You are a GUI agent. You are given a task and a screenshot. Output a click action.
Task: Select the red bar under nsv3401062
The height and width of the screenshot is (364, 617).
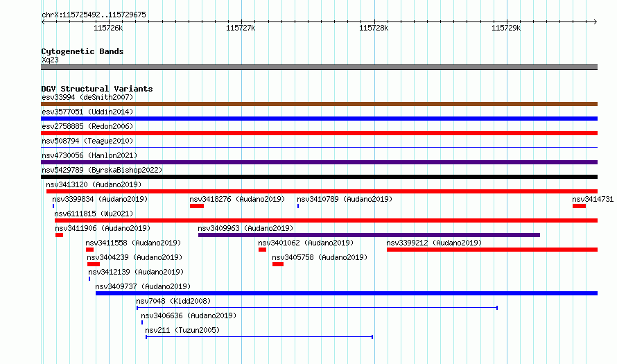click(x=263, y=250)
